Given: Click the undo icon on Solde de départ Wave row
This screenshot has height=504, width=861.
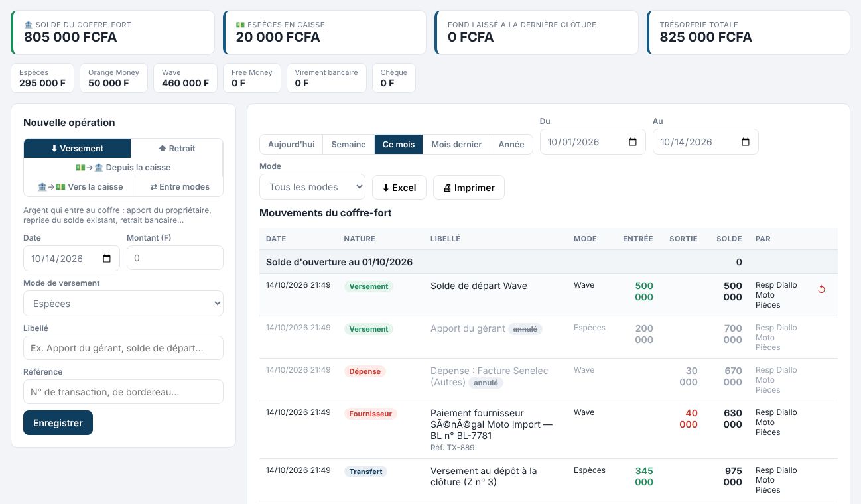Looking at the screenshot, I should point(821,289).
